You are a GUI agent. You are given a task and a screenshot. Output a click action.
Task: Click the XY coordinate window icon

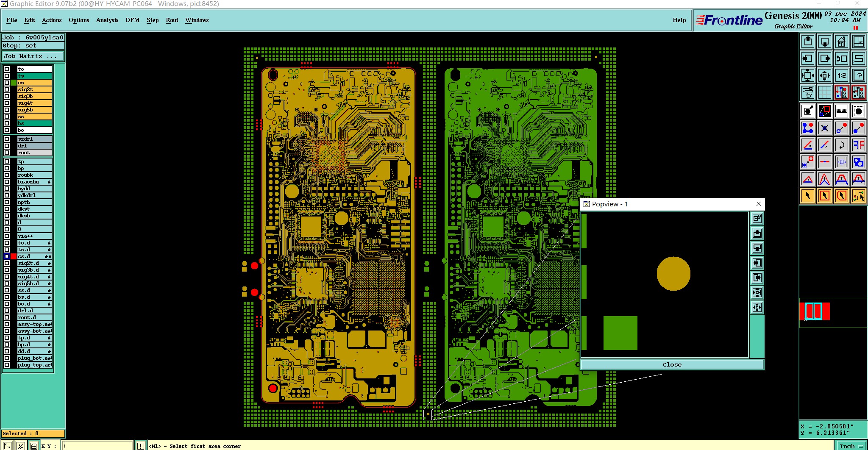pos(859,42)
